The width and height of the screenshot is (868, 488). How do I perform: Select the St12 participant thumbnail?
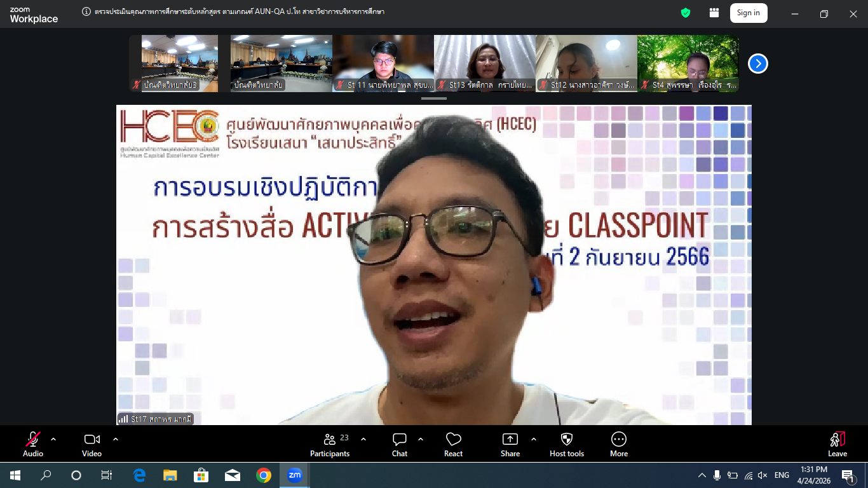coord(587,64)
